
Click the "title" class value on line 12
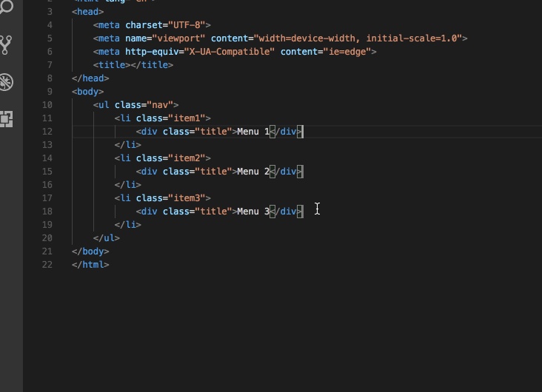213,132
